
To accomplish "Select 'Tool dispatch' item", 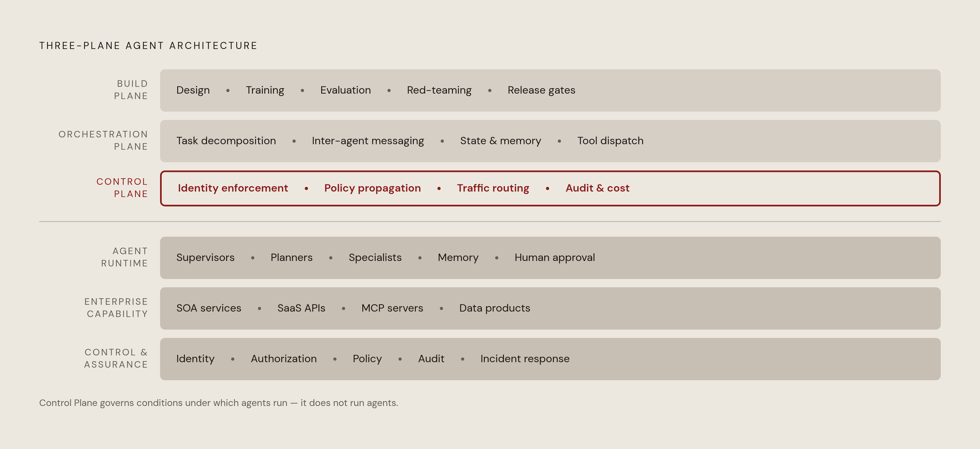I will [610, 141].
